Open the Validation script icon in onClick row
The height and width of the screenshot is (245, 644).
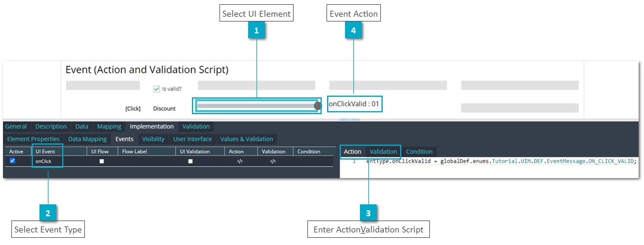pos(273,161)
